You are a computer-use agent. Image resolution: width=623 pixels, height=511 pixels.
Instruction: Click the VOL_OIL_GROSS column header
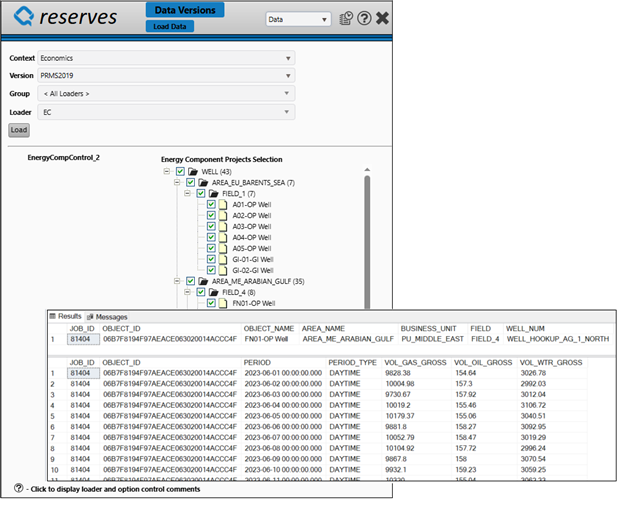[483, 362]
